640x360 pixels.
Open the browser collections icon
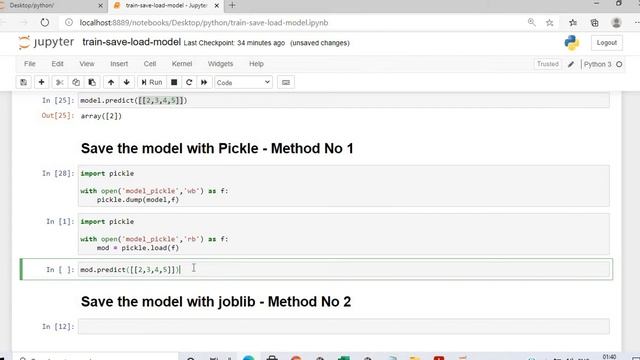(x=595, y=23)
